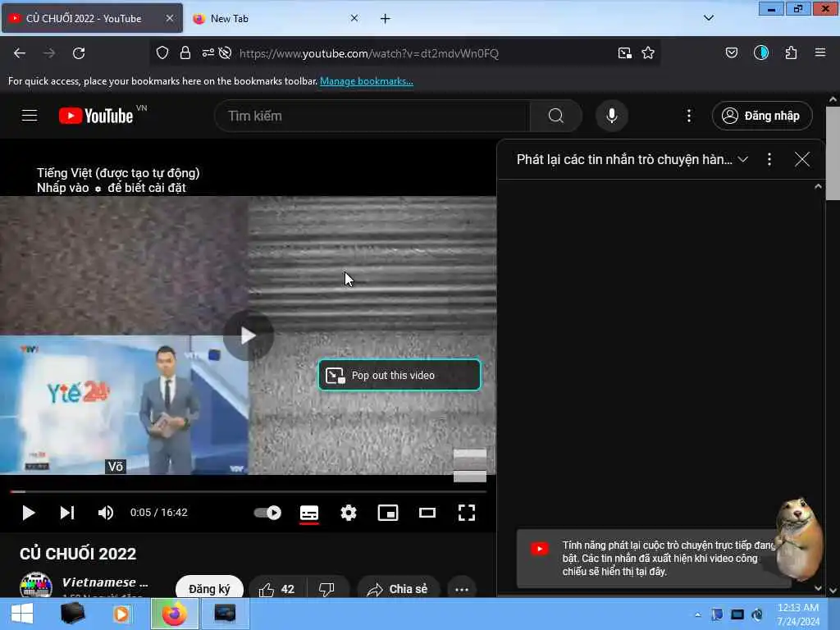The height and width of the screenshot is (630, 840).
Task: Close the New Tab tab
Action: tap(354, 18)
